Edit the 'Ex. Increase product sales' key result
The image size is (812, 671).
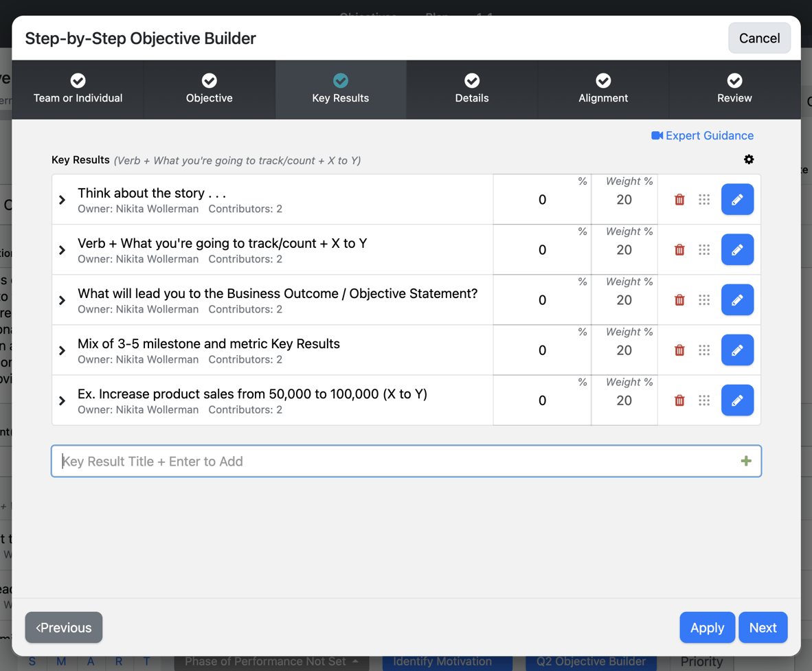click(x=737, y=400)
